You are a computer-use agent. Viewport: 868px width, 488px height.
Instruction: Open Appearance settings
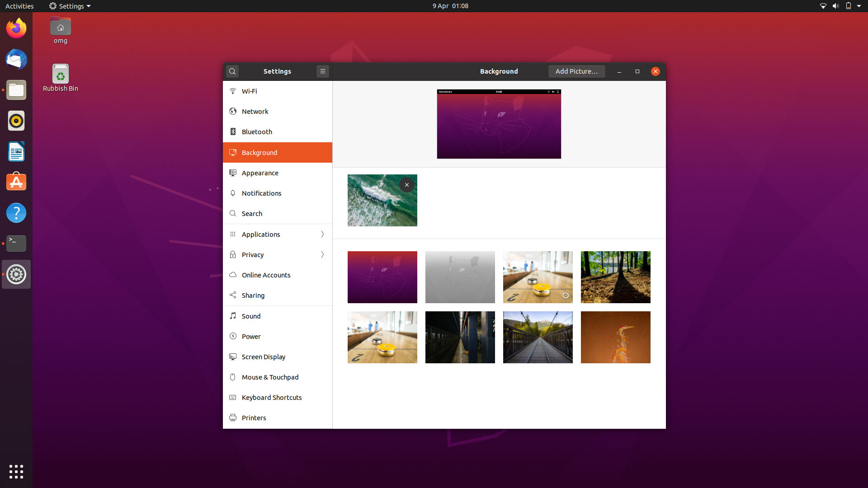tap(278, 173)
